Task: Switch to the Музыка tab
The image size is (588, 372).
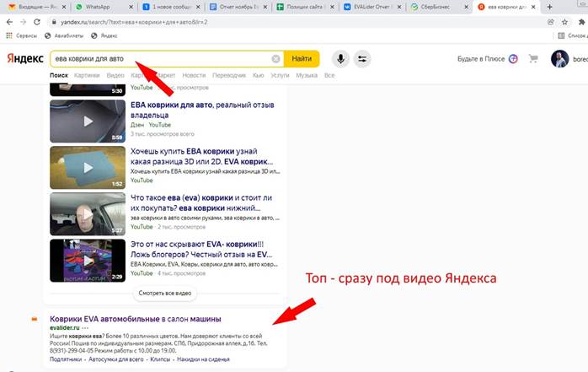Action: pyautogui.click(x=307, y=75)
